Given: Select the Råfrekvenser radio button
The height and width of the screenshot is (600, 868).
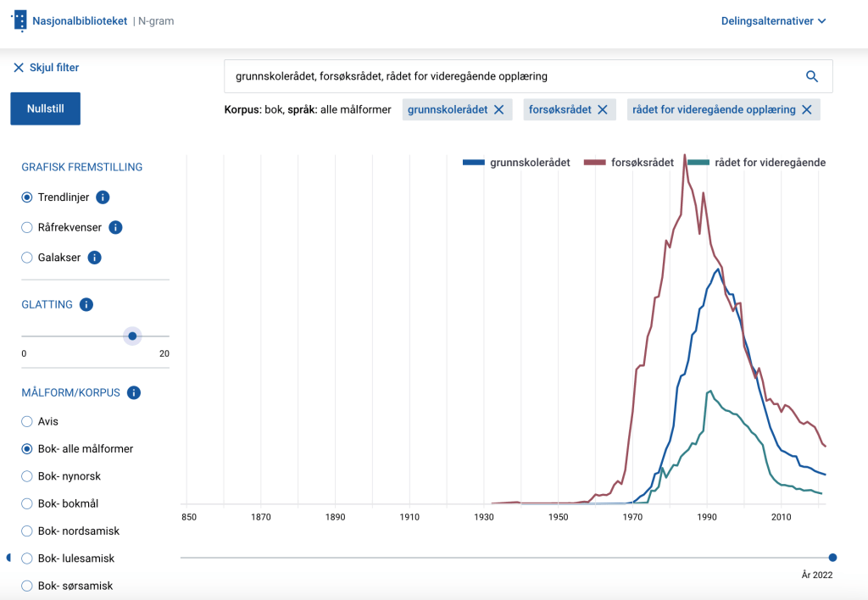Looking at the screenshot, I should point(27,227).
